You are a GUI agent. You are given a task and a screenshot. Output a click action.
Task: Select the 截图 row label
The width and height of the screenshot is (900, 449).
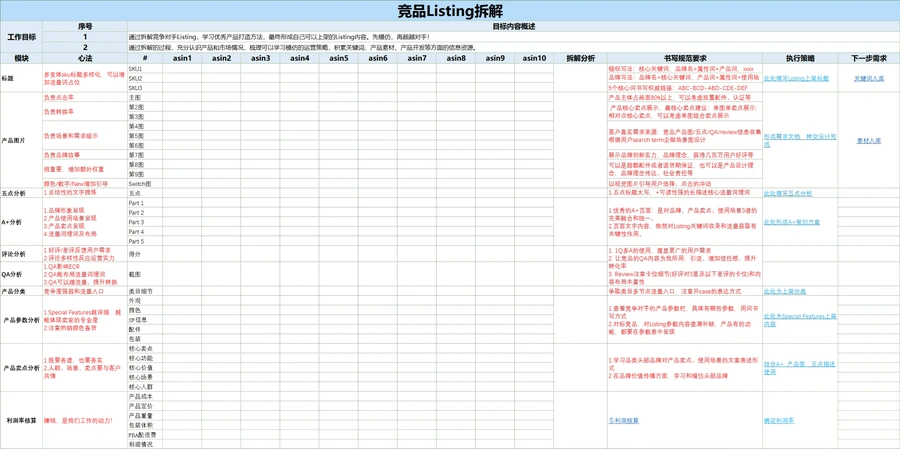point(145,274)
